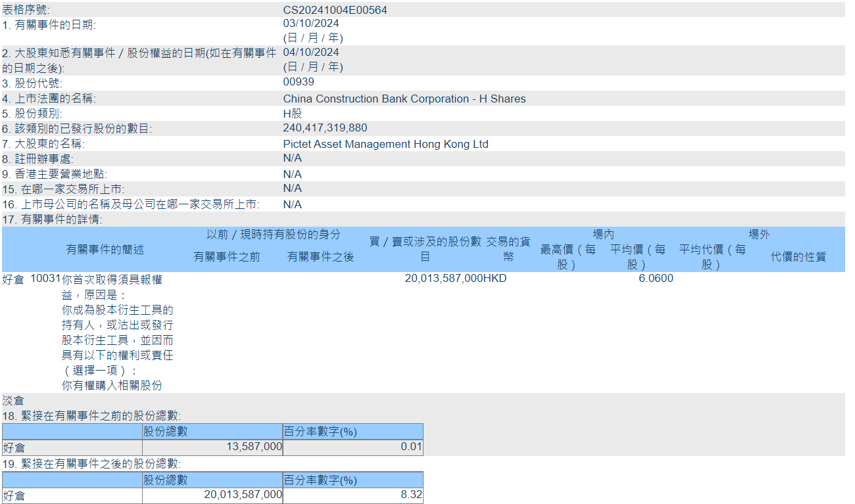This screenshot has height=504, width=855.
Task: Click the 場內 column group header
Action: click(x=604, y=235)
